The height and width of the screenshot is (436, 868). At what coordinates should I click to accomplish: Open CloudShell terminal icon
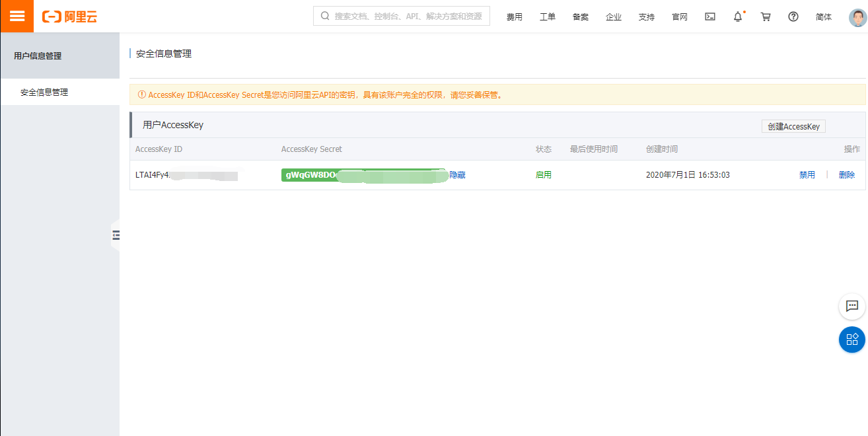tap(709, 17)
